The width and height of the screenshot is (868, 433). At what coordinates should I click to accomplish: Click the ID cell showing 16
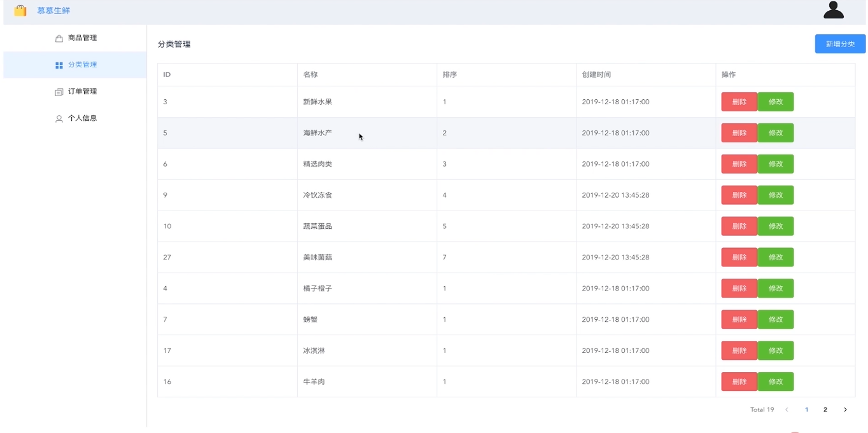click(x=228, y=382)
